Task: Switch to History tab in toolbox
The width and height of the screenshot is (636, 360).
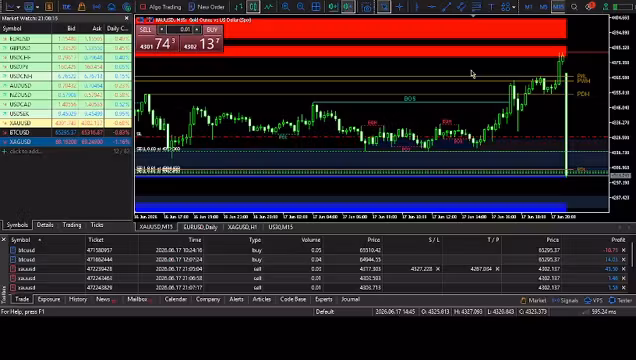Action: click(x=78, y=300)
